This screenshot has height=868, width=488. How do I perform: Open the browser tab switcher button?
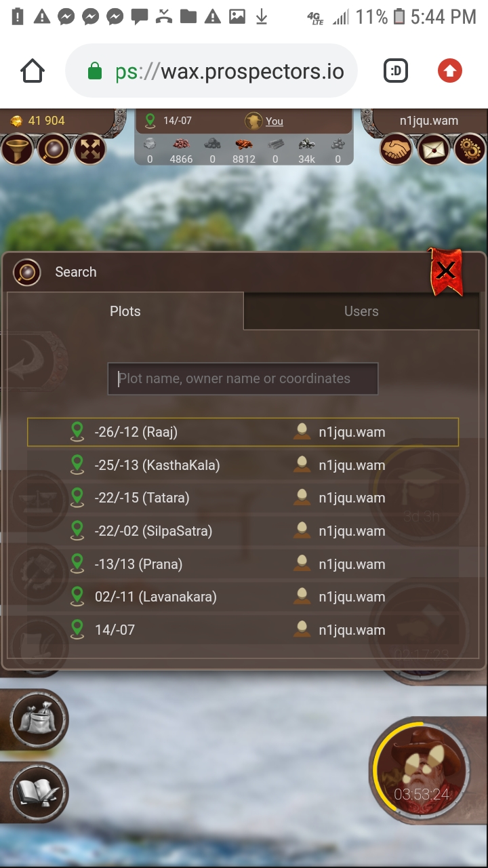point(396,71)
